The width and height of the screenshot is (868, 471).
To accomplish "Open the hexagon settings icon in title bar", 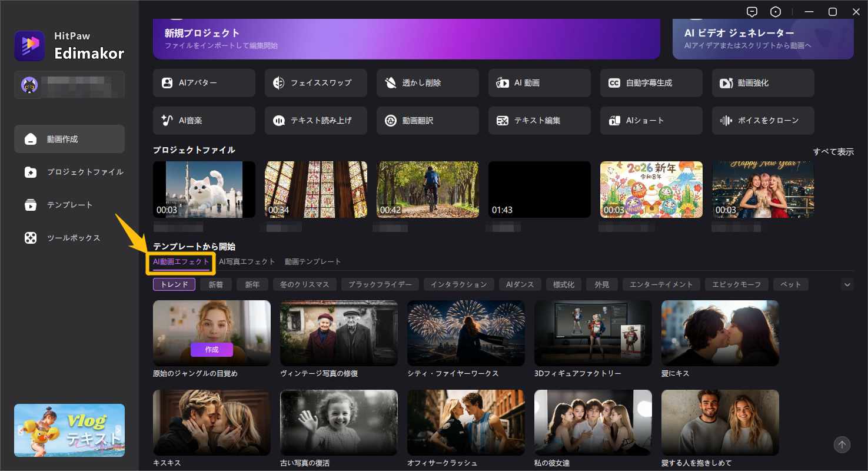I will pyautogui.click(x=776, y=12).
